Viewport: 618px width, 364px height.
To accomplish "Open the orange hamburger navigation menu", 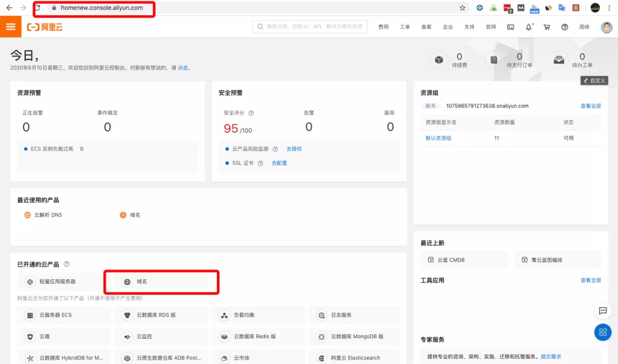I will [10, 27].
